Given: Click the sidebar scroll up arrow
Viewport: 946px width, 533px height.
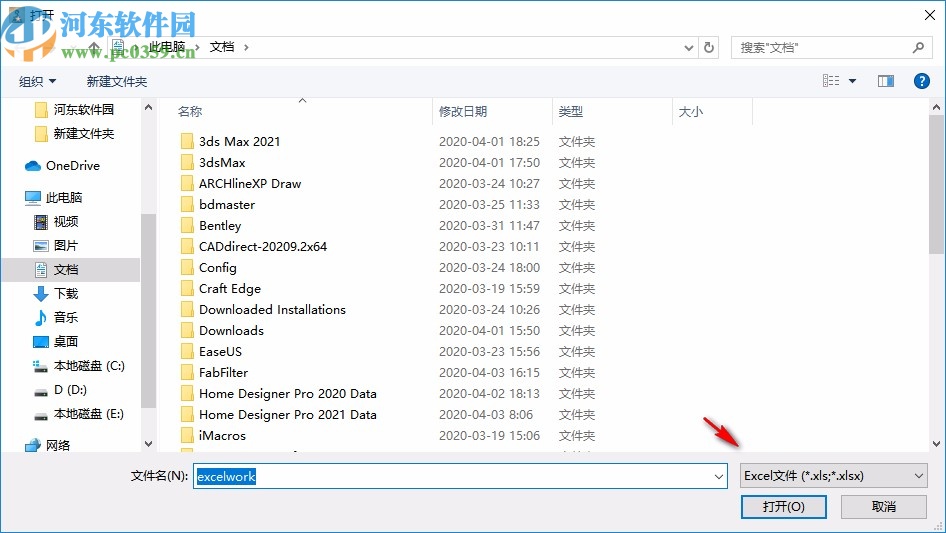Looking at the screenshot, I should 148,107.
